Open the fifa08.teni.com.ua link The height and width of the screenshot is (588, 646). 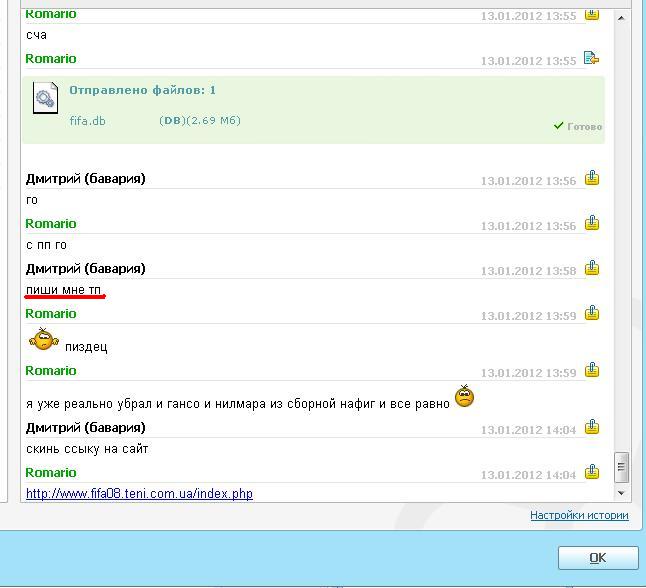coord(139,494)
